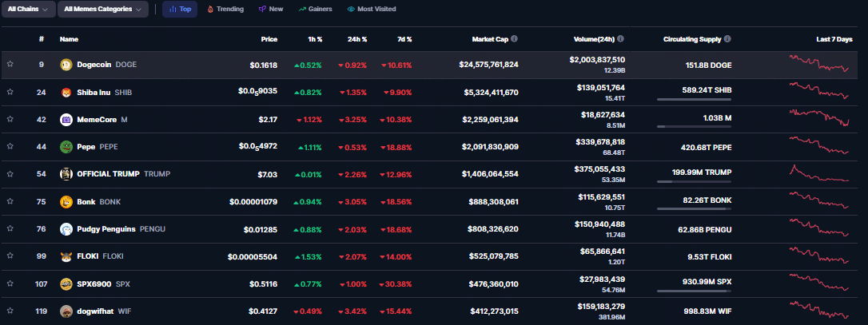The width and height of the screenshot is (868, 325).
Task: Click the Bonk coin logo icon
Action: pyautogui.click(x=66, y=202)
